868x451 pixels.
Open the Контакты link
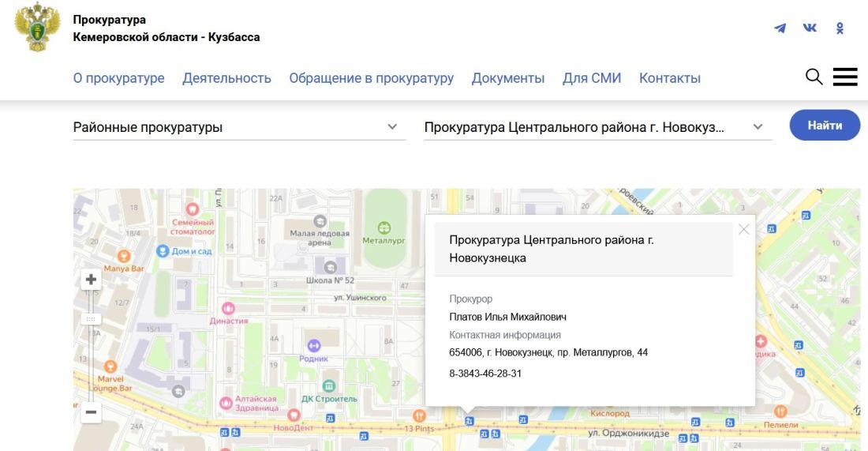[x=669, y=78]
